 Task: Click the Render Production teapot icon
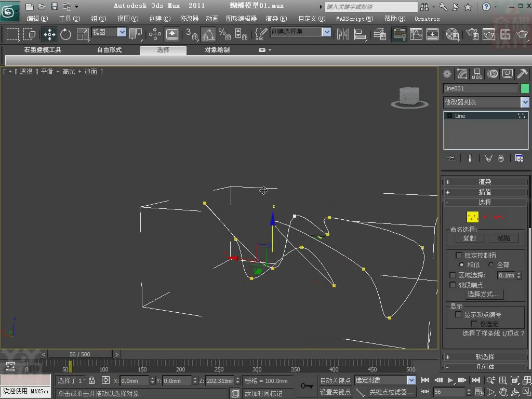point(522,34)
